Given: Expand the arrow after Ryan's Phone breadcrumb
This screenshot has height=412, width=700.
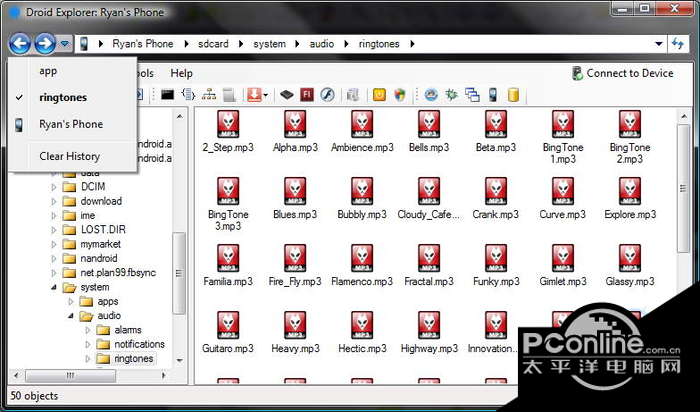Looking at the screenshot, I should coord(187,44).
